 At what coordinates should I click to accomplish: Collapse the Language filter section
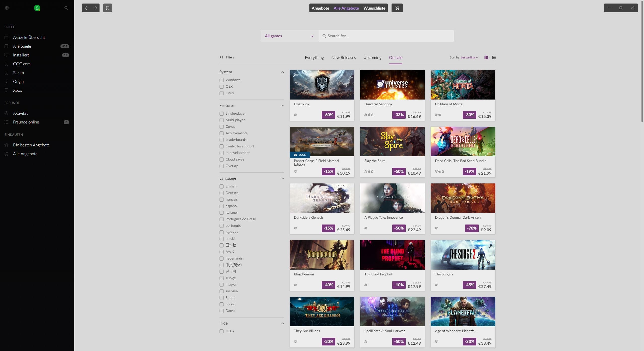282,178
